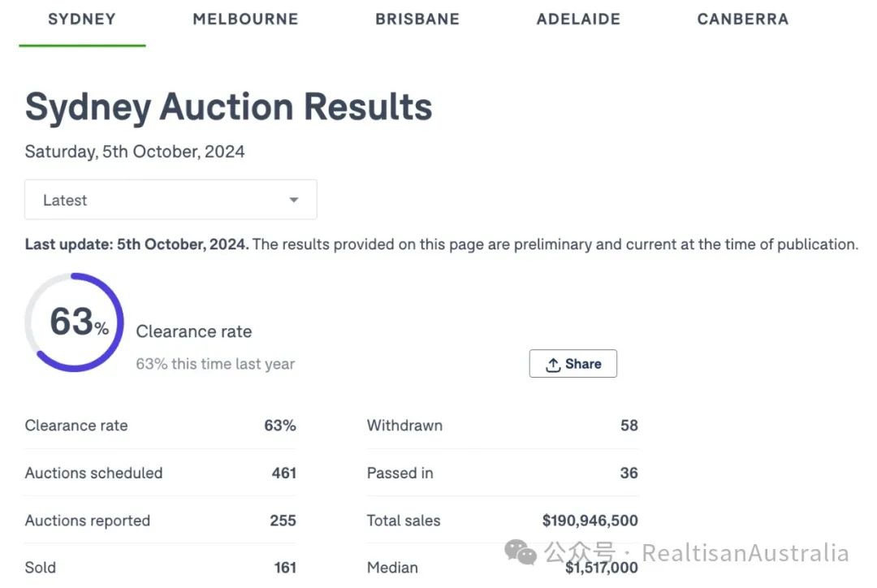Click the Passed in row
Screen dimensions: 877x588
pos(502,473)
